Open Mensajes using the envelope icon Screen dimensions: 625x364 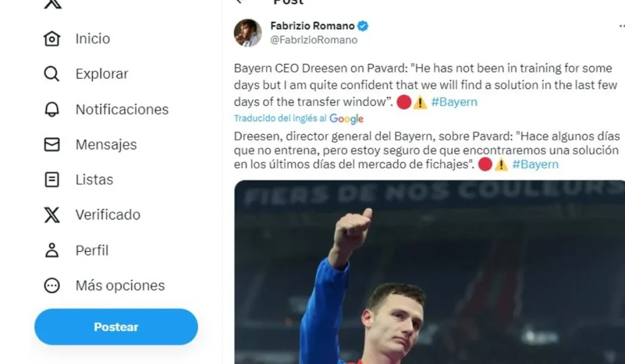(52, 145)
